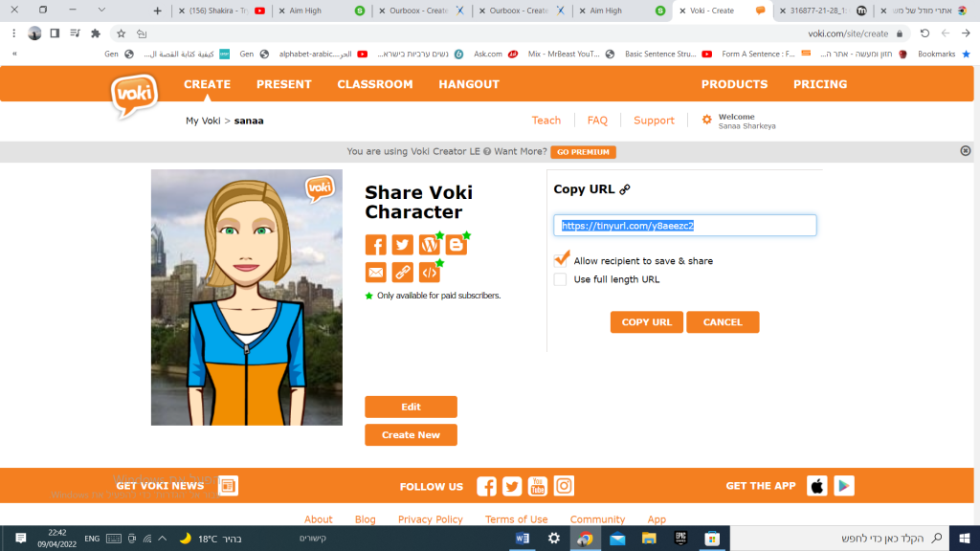Image resolution: width=980 pixels, height=551 pixels.
Task: Uncheck Allow recipient to save & share
Action: point(561,259)
